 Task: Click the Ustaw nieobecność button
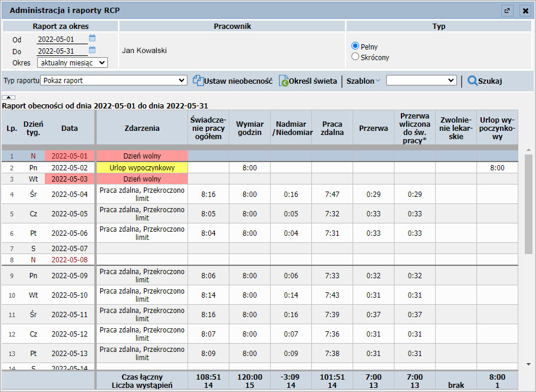click(x=232, y=81)
